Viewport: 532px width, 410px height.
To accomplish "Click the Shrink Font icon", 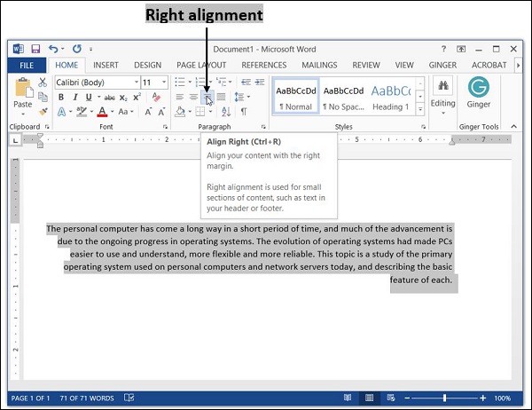I will tap(161, 112).
